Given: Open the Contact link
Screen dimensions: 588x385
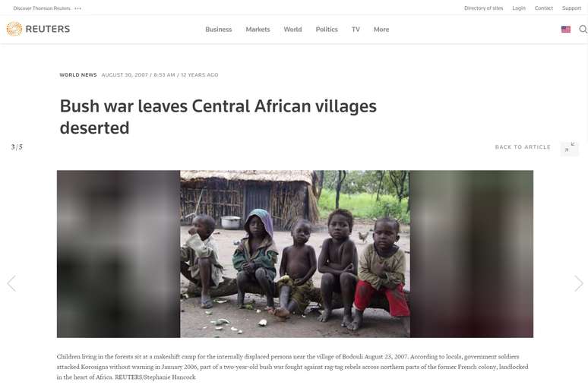Looking at the screenshot, I should (x=544, y=8).
